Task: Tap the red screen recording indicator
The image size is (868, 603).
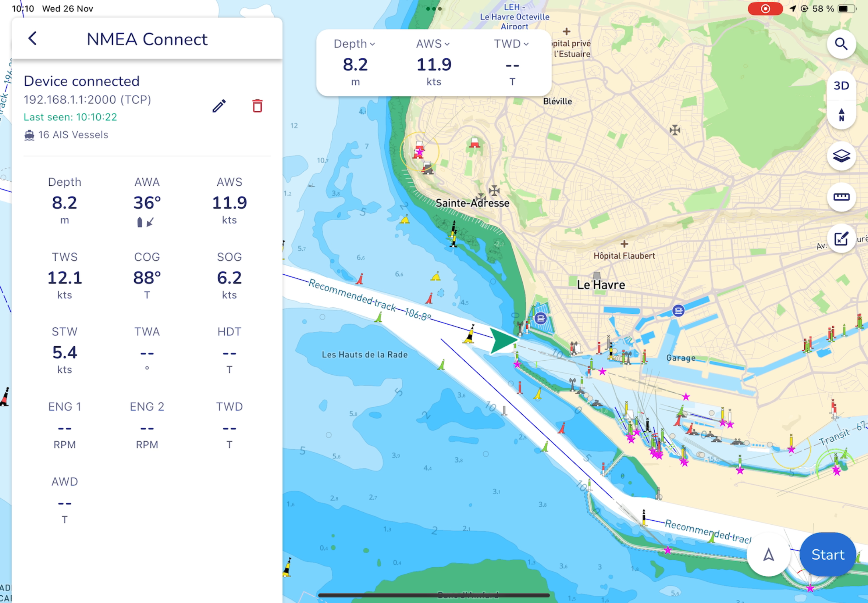Action: pos(765,9)
